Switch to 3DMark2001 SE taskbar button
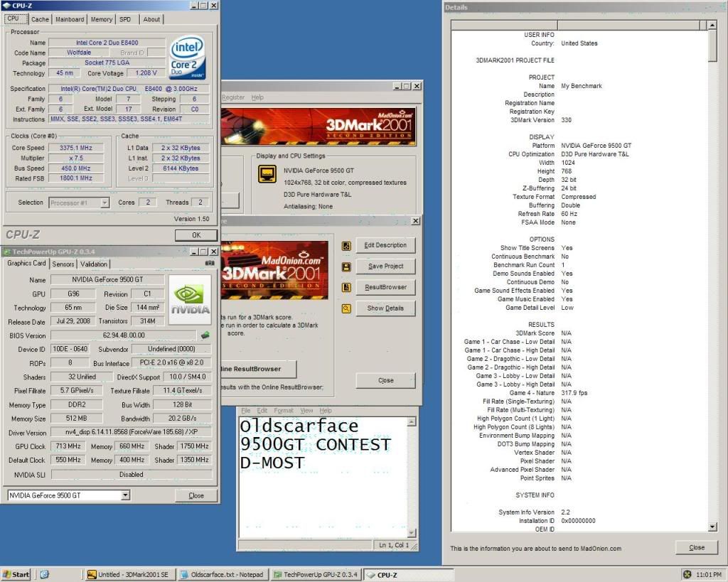Viewport: 728px width, 582px height. [x=129, y=575]
